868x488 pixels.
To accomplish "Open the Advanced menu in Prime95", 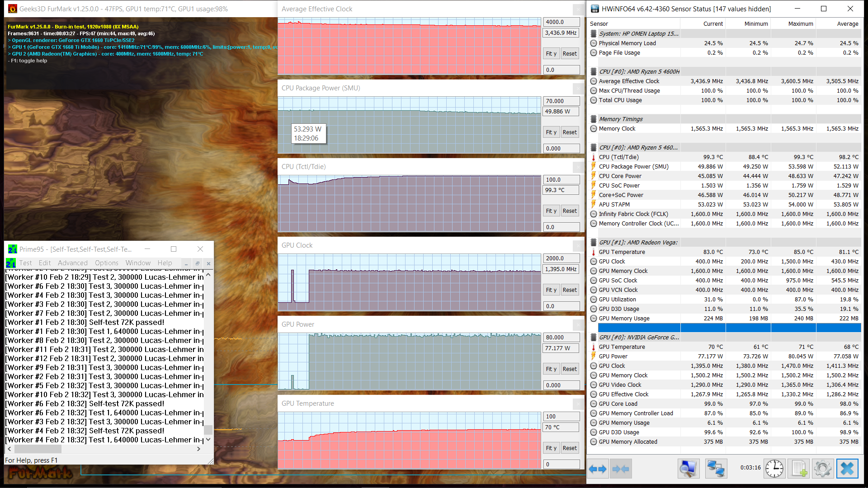I will point(72,263).
